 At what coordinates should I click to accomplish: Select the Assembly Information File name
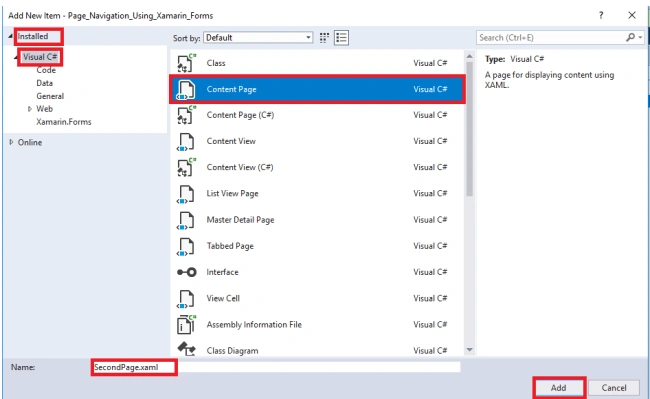pos(254,324)
